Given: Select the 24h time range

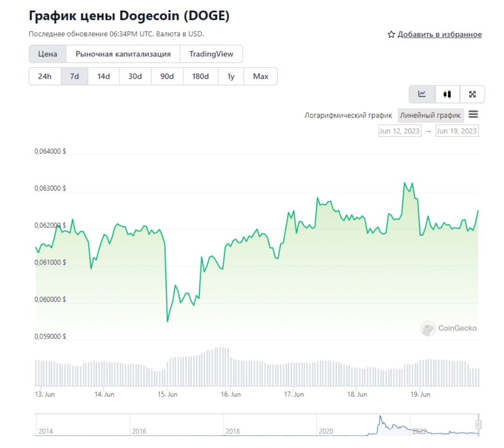Looking at the screenshot, I should pos(45,76).
